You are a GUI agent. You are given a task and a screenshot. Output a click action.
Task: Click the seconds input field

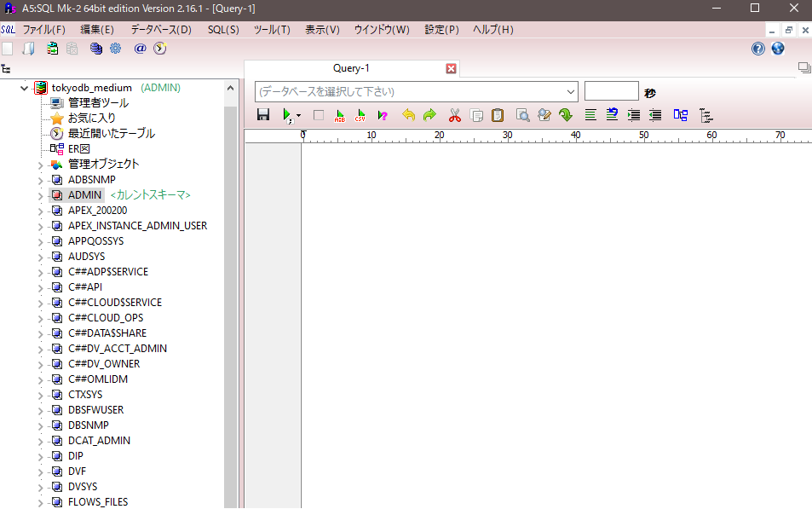(x=611, y=91)
